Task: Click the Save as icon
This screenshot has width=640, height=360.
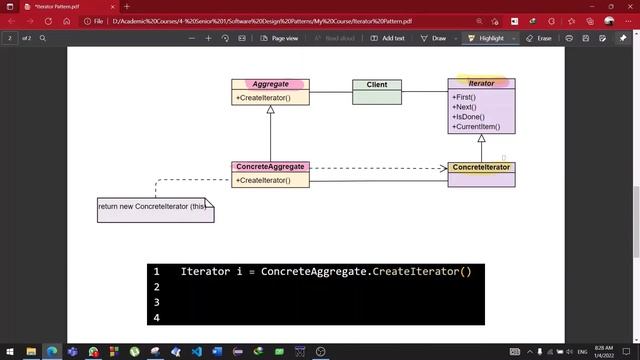Action: point(602,38)
